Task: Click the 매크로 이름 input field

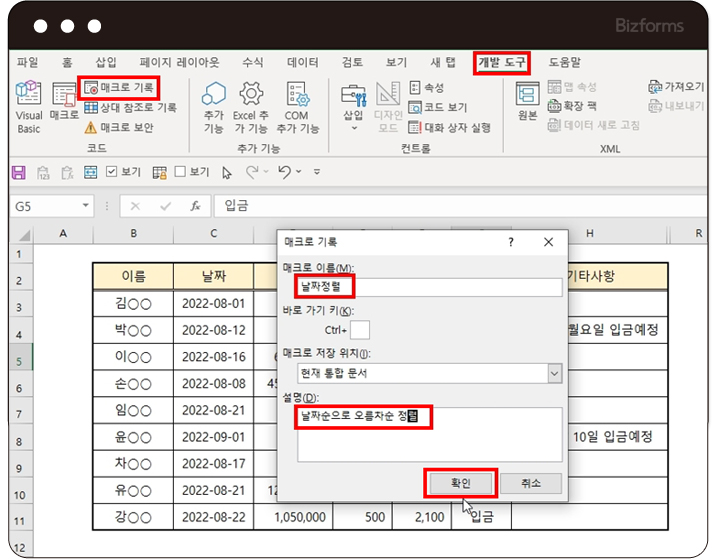Action: (430, 287)
